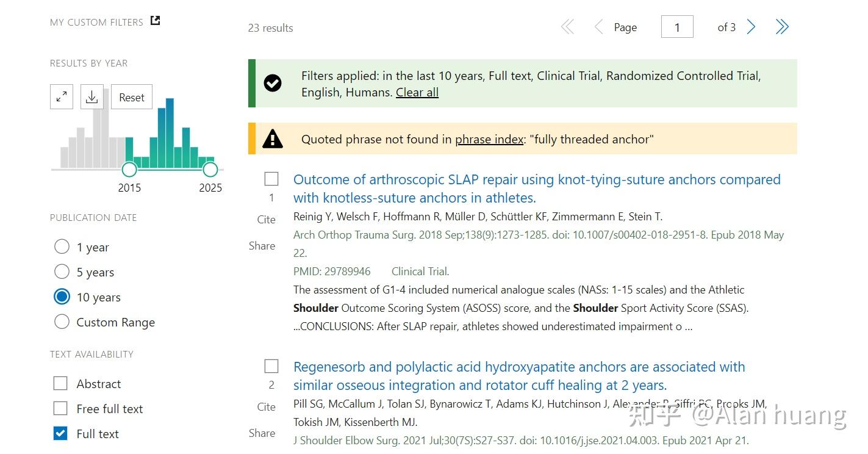
Task: Enable the Free full text filter
Action: click(60, 408)
